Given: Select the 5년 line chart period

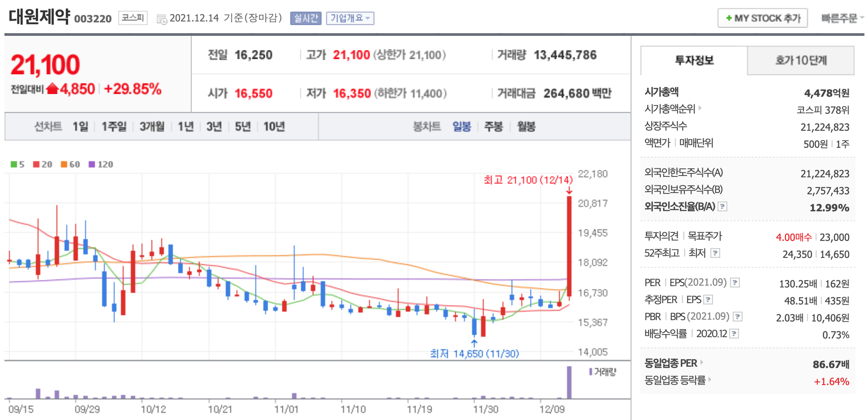Looking at the screenshot, I should point(243,127).
